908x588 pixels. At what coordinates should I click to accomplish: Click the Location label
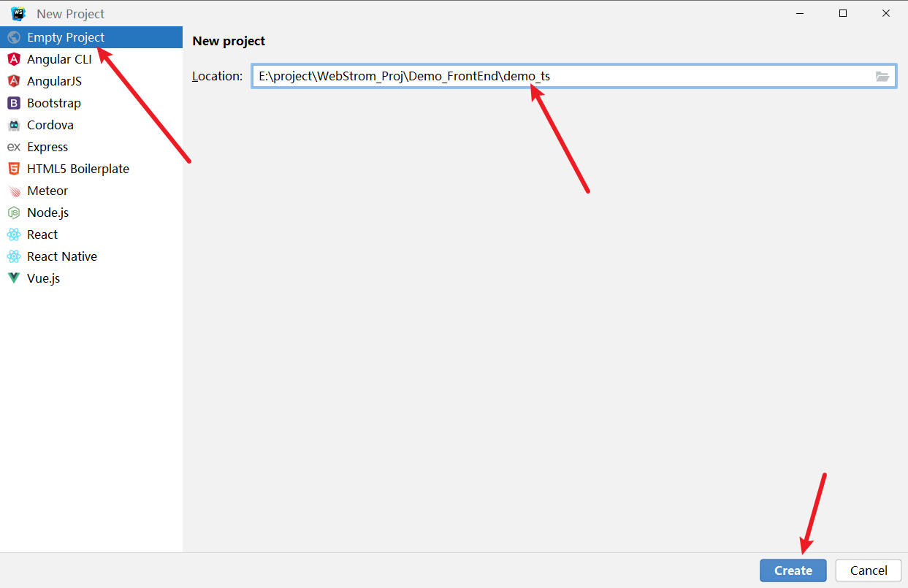point(217,76)
